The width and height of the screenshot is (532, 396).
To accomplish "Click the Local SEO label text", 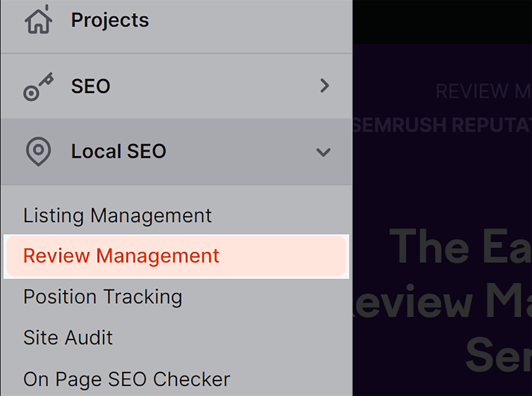I will click(x=119, y=151).
